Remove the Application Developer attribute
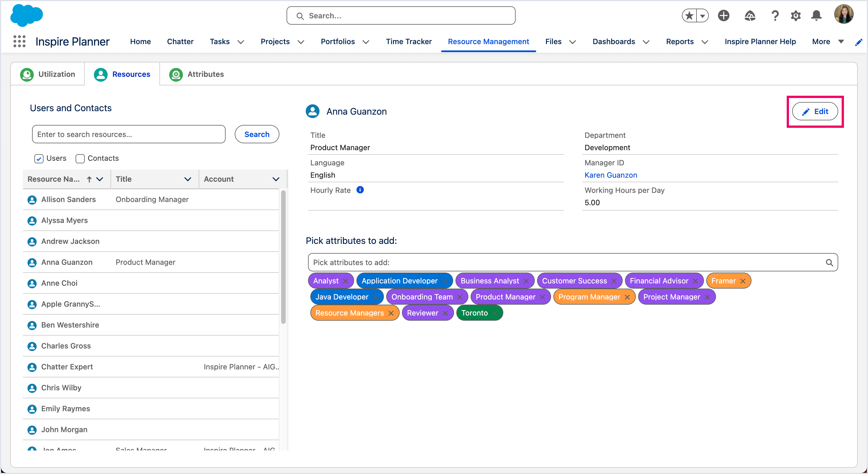The width and height of the screenshot is (868, 474). point(444,281)
